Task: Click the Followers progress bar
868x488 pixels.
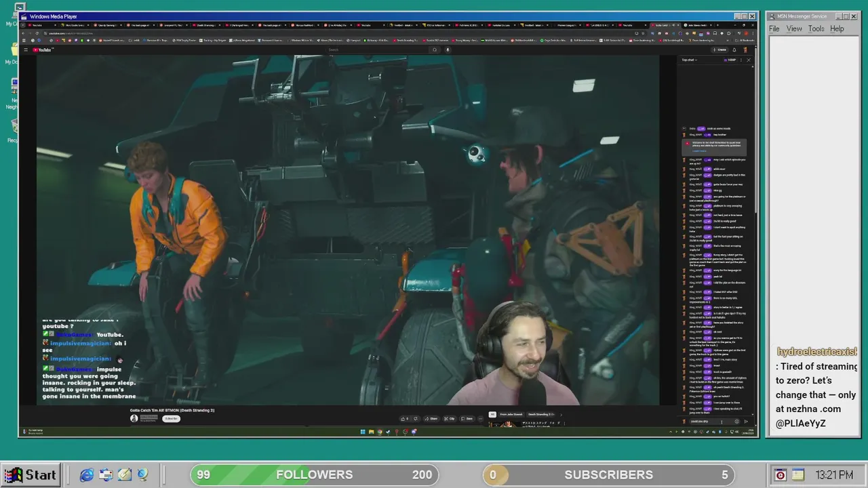Action: click(x=315, y=475)
